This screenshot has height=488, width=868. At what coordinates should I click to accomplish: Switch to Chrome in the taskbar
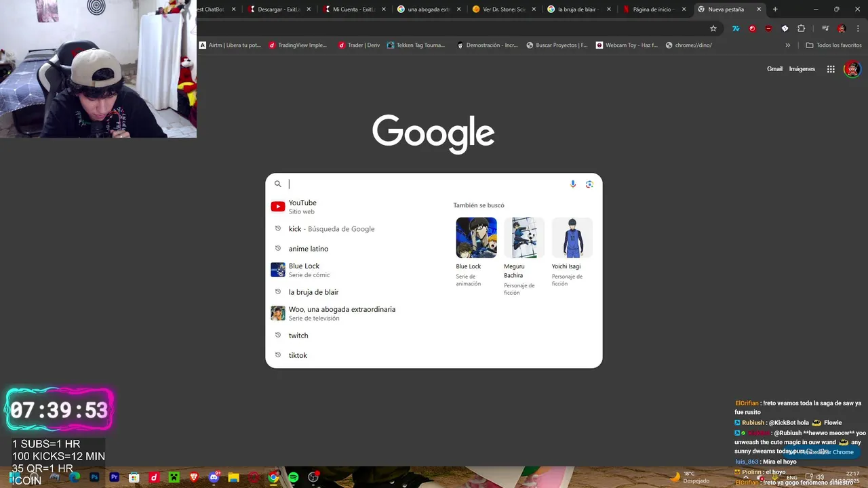click(273, 477)
